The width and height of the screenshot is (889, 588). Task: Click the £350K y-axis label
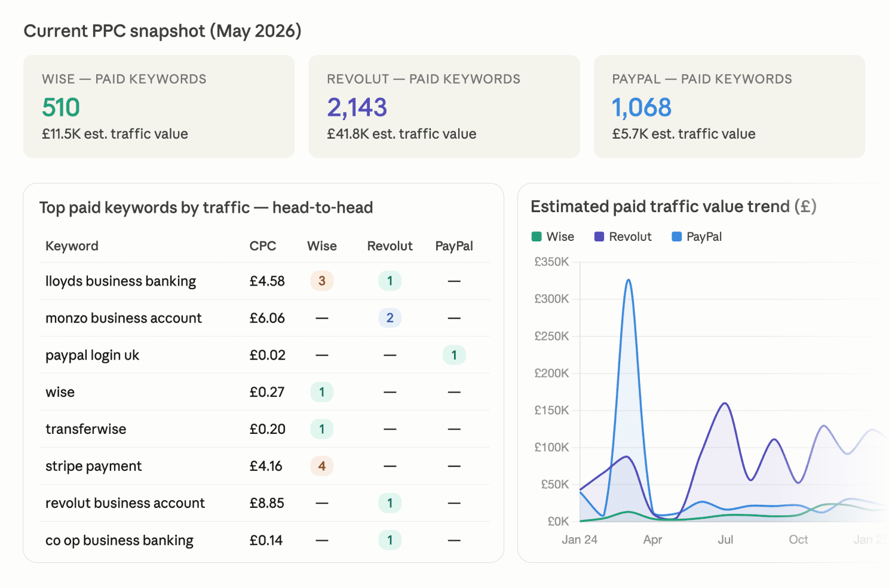[x=551, y=262]
